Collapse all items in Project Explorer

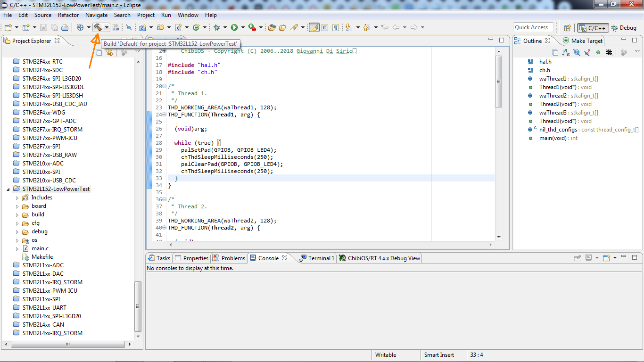(x=99, y=52)
